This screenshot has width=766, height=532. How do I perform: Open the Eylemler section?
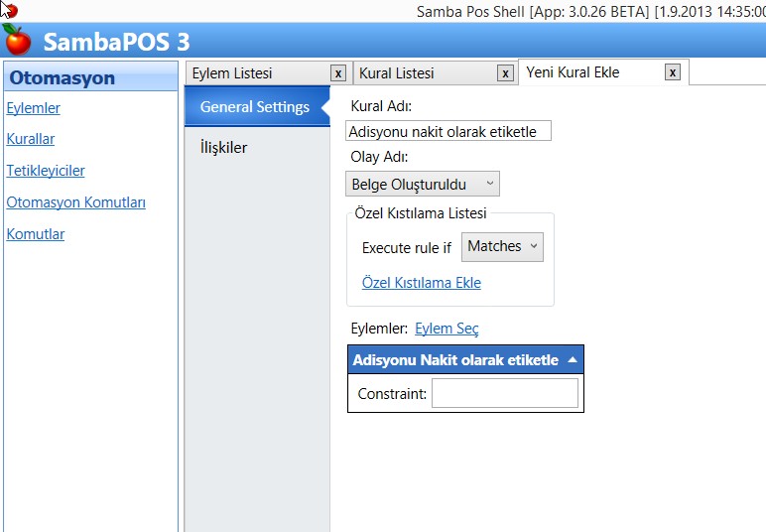pyautogui.click(x=33, y=108)
